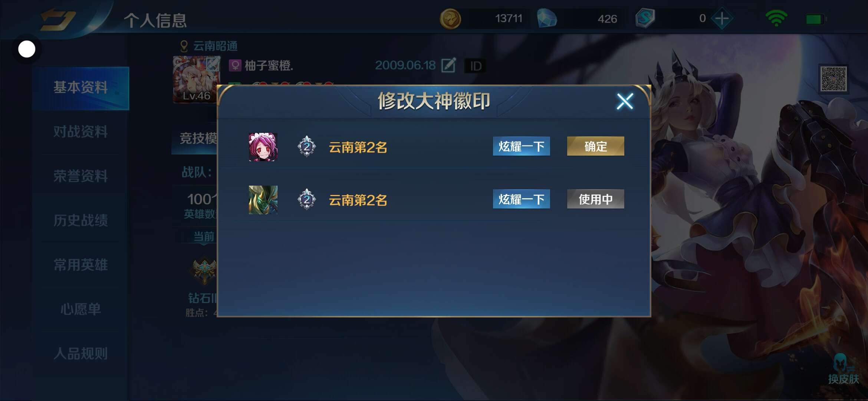Click the blue diamond currency icon

click(547, 19)
